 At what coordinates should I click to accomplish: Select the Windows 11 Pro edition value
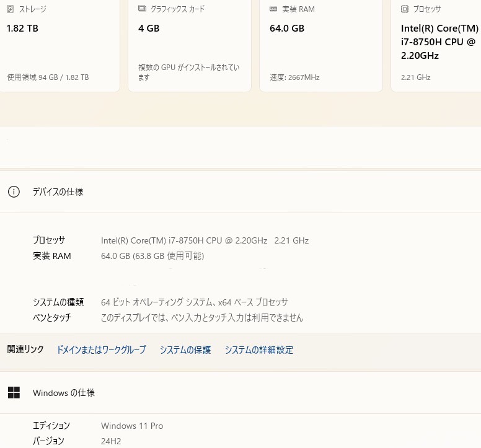[132, 426]
